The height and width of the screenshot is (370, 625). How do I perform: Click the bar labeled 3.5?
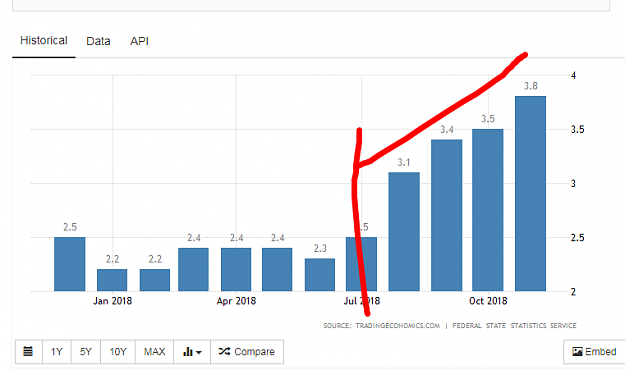tap(487, 210)
